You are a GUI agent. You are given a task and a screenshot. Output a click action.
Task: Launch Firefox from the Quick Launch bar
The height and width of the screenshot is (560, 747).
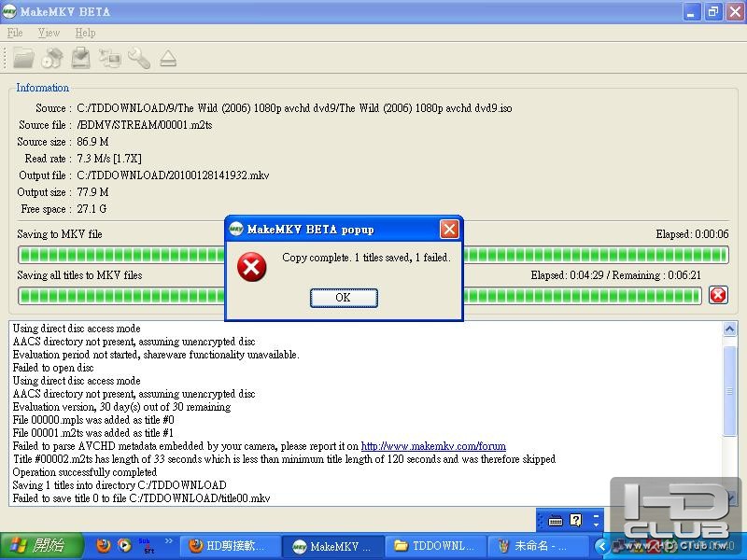(x=103, y=546)
